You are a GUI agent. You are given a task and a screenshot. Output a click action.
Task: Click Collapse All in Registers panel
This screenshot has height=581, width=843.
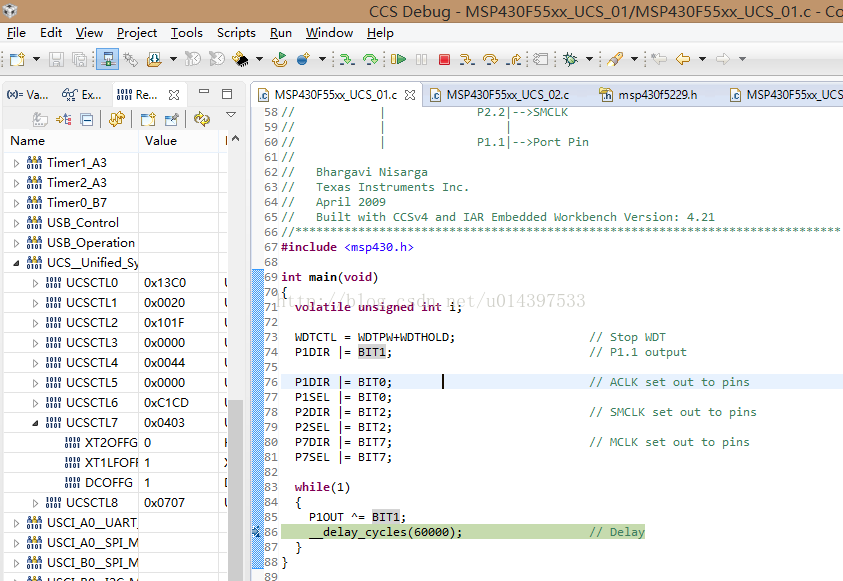(x=87, y=120)
